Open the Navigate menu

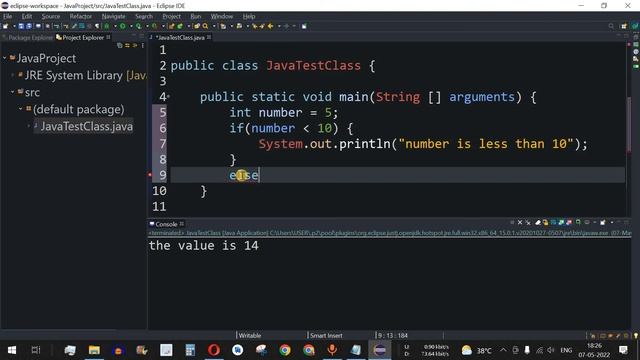click(113, 16)
